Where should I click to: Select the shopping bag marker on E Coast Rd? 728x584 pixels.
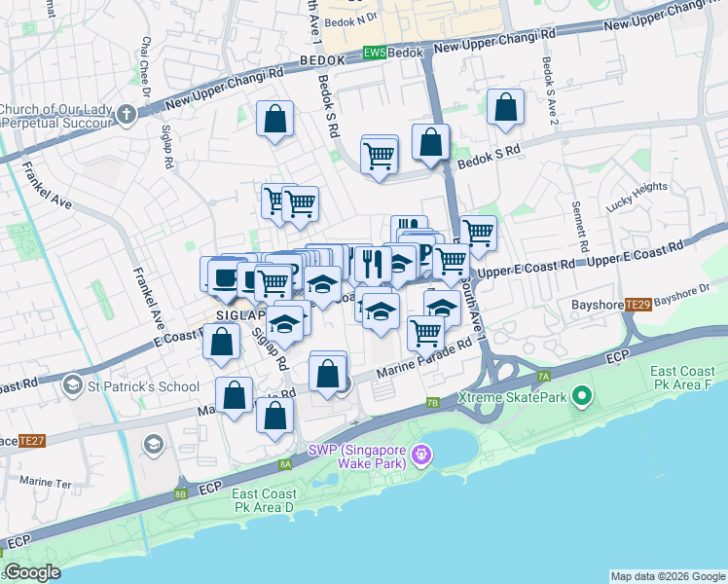[x=222, y=343]
